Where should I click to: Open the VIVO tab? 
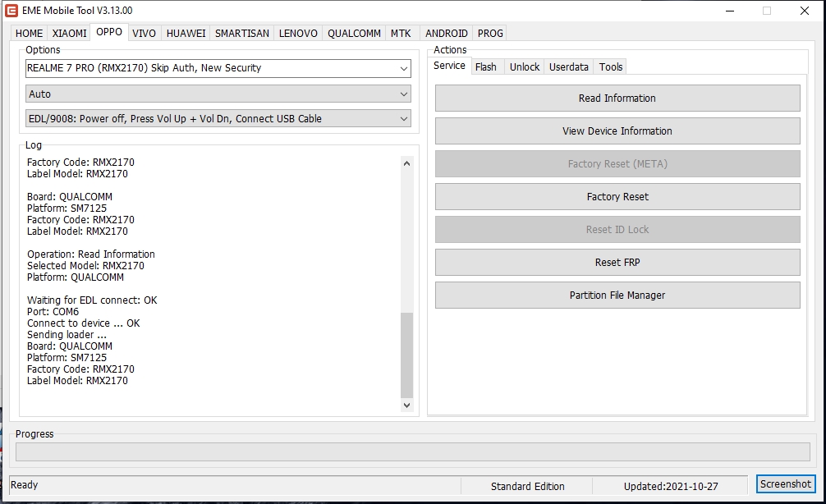(144, 33)
